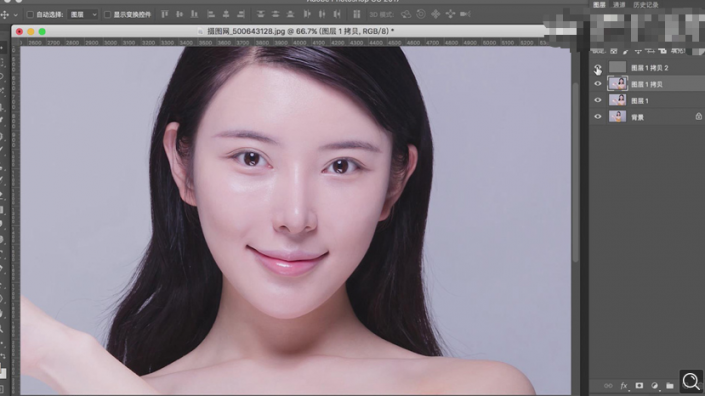Open the 图层 auto-select target dropdown

pos(83,14)
